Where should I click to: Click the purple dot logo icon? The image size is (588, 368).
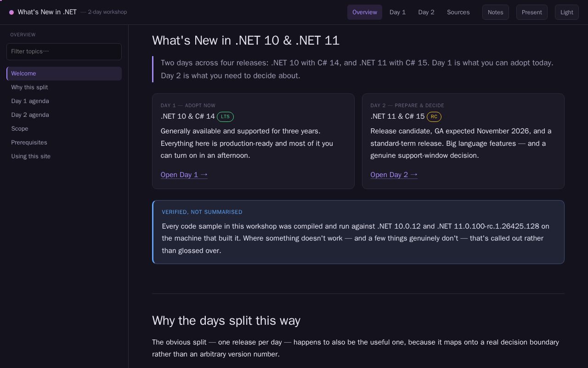11,12
